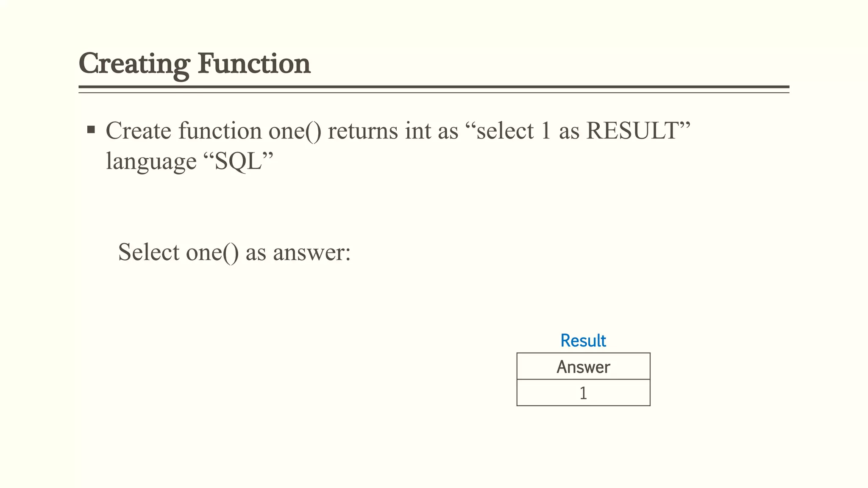This screenshot has width=868, height=488.
Task: Click the blue "Result" label
Action: 583,341
